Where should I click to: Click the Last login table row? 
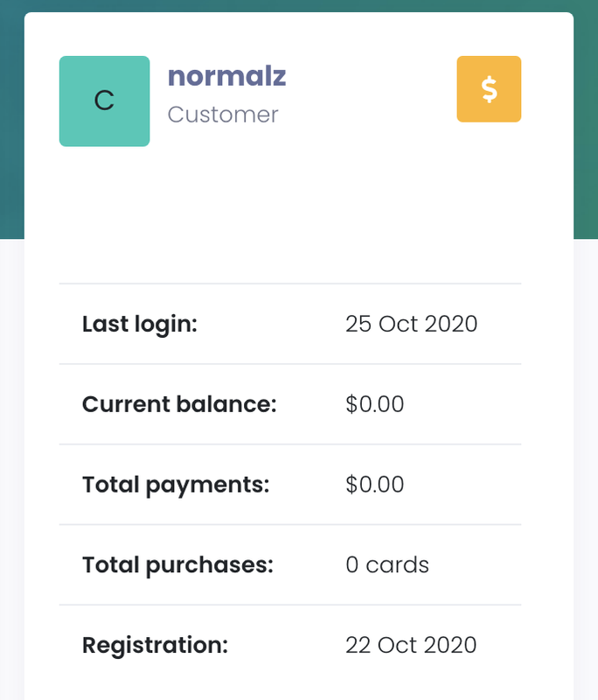pos(290,324)
